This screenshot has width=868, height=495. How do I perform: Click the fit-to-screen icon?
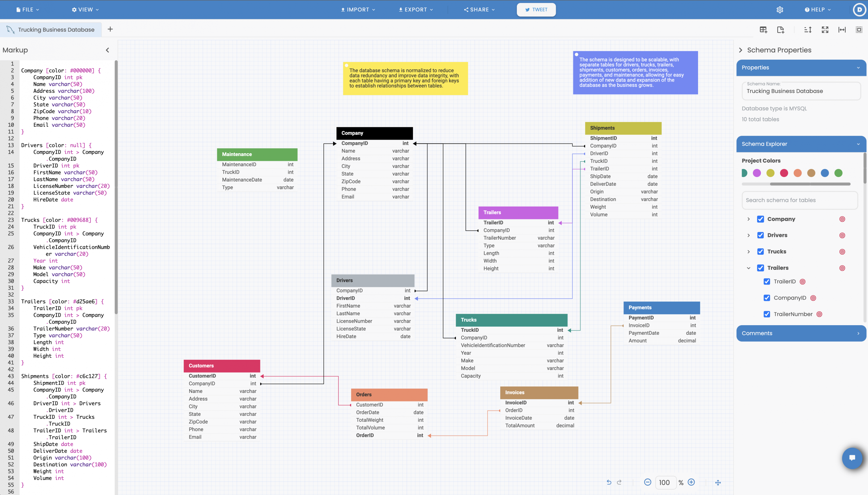coord(826,29)
